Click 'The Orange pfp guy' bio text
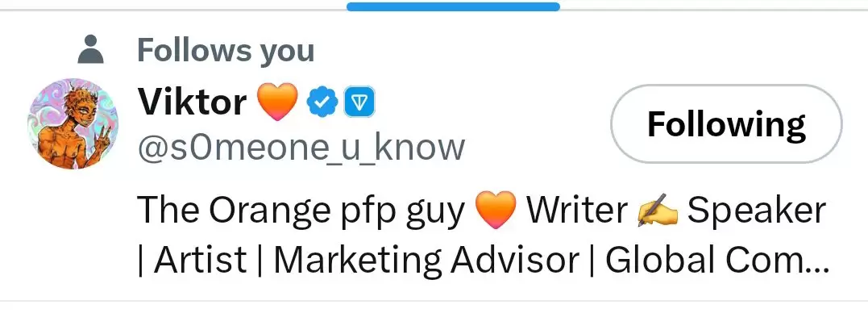Image resolution: width=868 pixels, height=313 pixels. tap(301, 211)
